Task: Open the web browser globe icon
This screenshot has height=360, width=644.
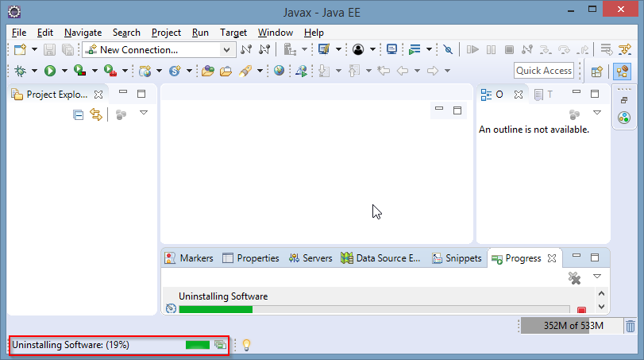Action: (x=279, y=71)
